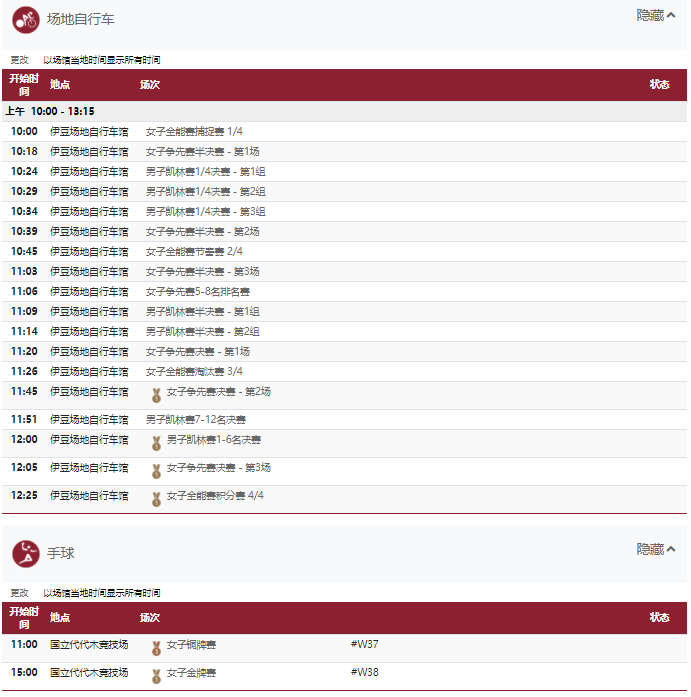Screen dimensions: 691x697
Task: Click 状态 header in cycling table
Action: coord(659,84)
